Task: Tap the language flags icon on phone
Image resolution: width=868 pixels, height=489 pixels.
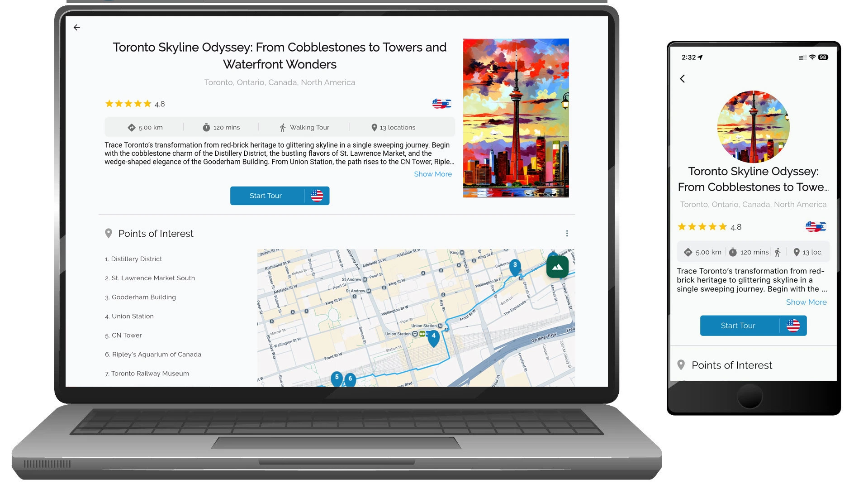Action: point(816,227)
